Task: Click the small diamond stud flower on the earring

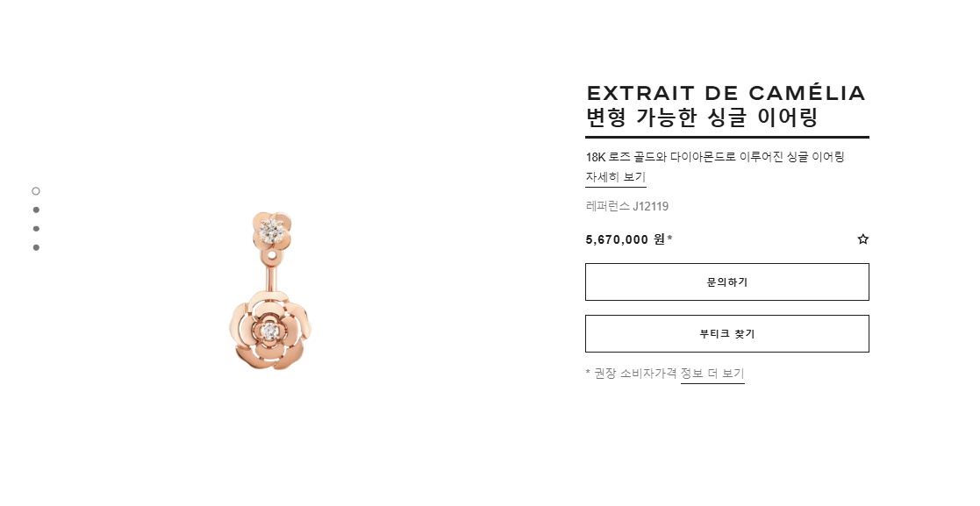Action: (273, 232)
